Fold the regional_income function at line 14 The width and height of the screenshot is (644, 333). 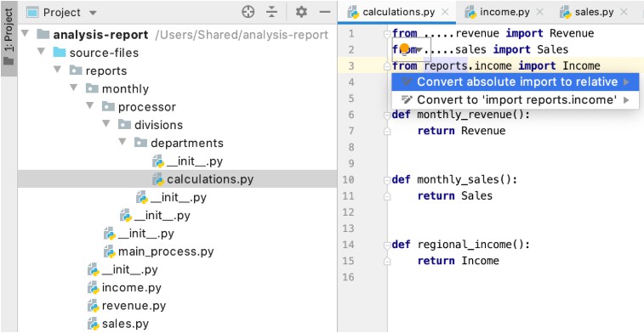pyautogui.click(x=386, y=245)
